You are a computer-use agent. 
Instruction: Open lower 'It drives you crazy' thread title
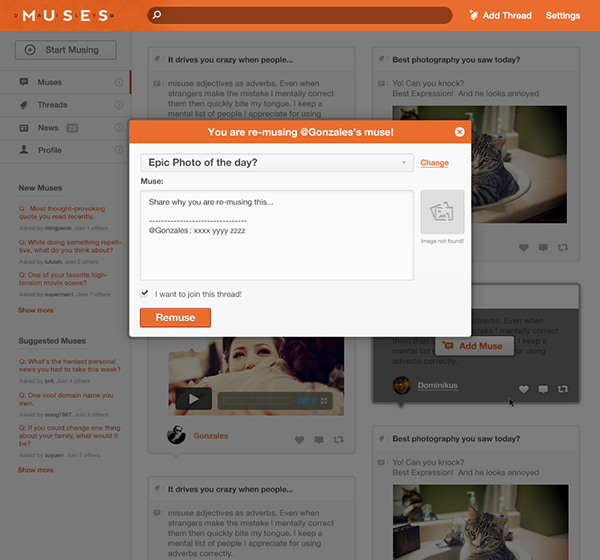tap(230, 489)
